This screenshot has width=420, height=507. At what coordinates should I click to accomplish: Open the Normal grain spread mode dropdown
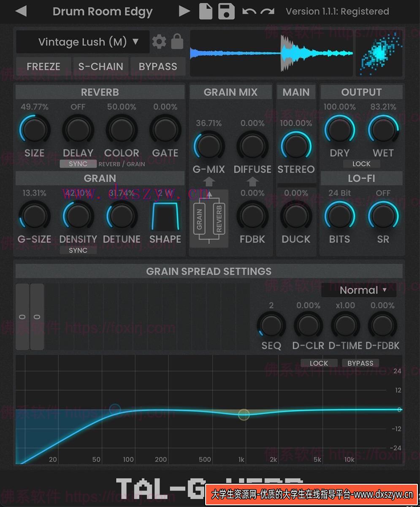tap(359, 290)
